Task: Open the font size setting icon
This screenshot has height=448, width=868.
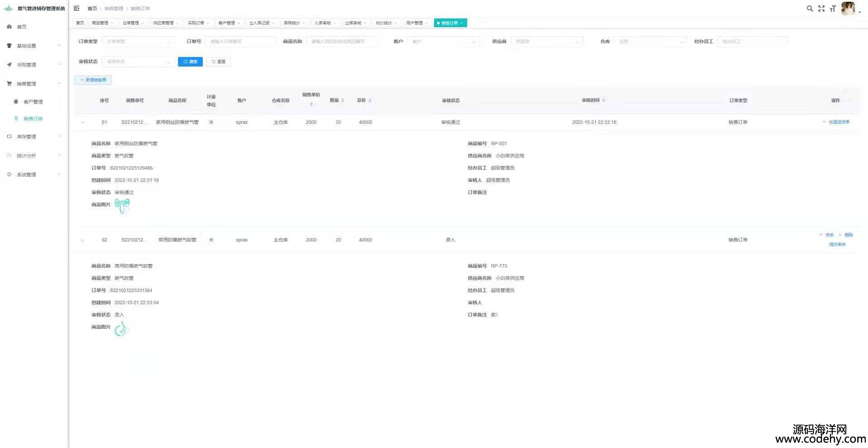Action: pyautogui.click(x=833, y=9)
